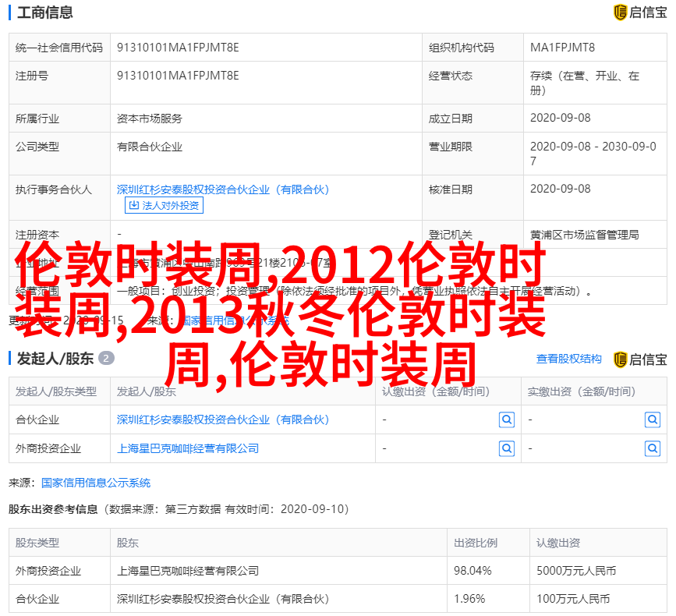
Task: Click magnifier in 认缴出资 cell of 合伙企业 row
Action: coord(507,420)
